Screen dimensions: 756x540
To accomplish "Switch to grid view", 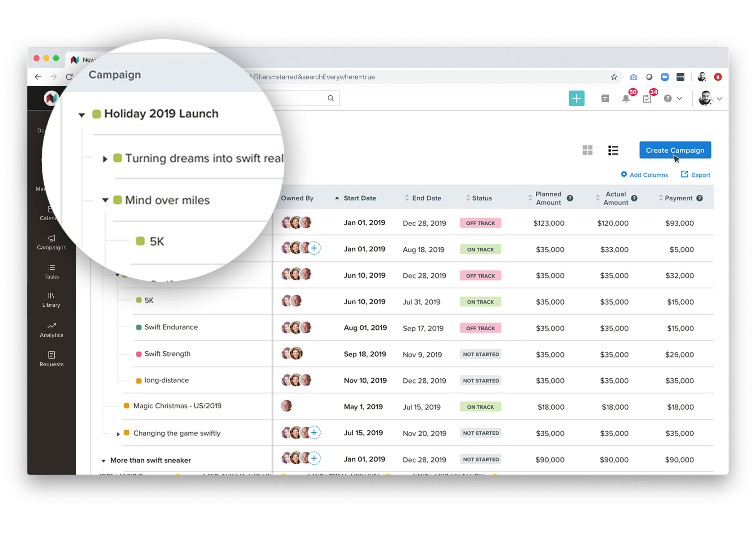I will coord(588,150).
